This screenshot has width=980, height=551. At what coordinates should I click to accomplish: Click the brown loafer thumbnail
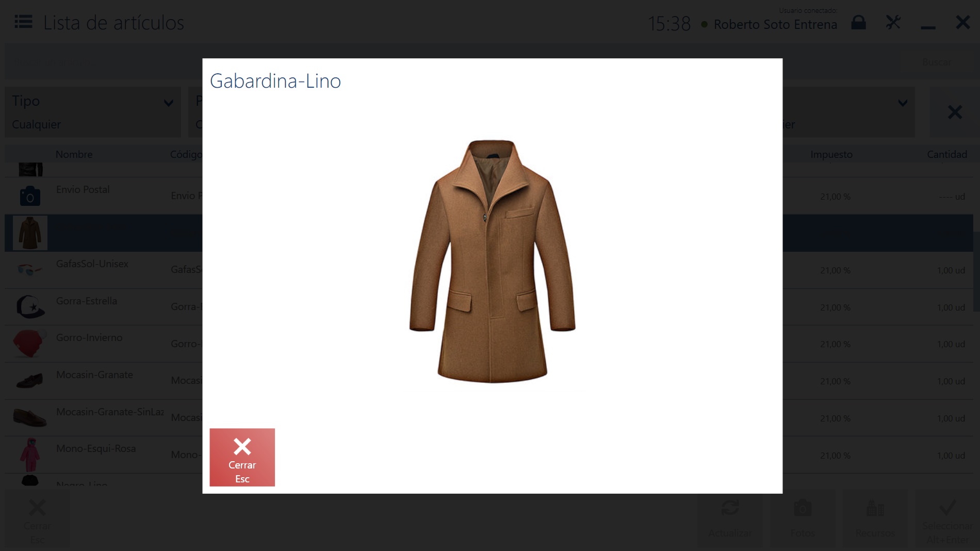coord(30,418)
